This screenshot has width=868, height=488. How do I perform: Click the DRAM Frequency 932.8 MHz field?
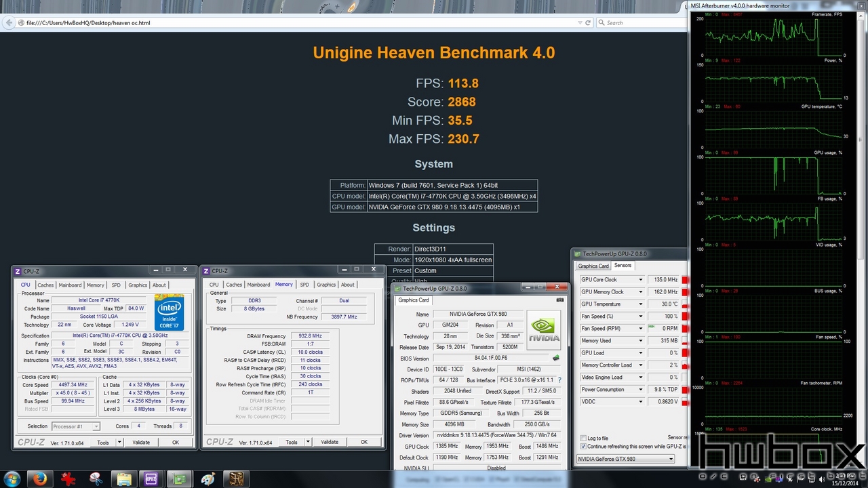(309, 335)
